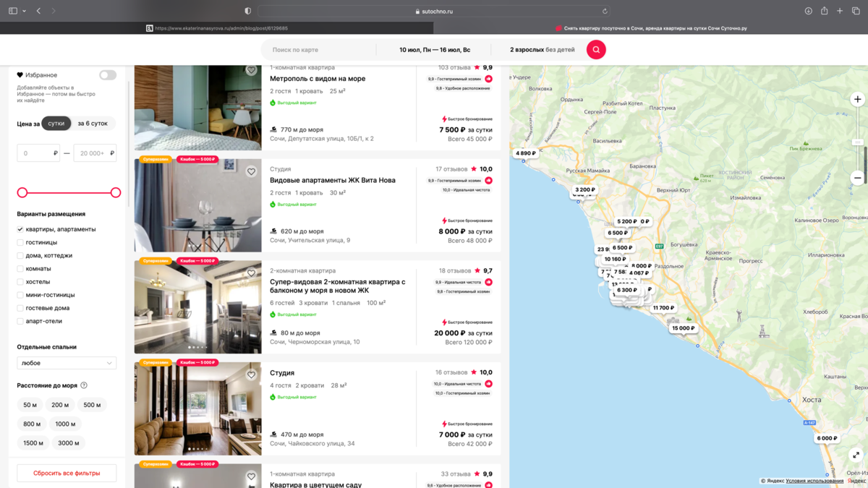Select 1500 м distance to sea

[x=33, y=442]
